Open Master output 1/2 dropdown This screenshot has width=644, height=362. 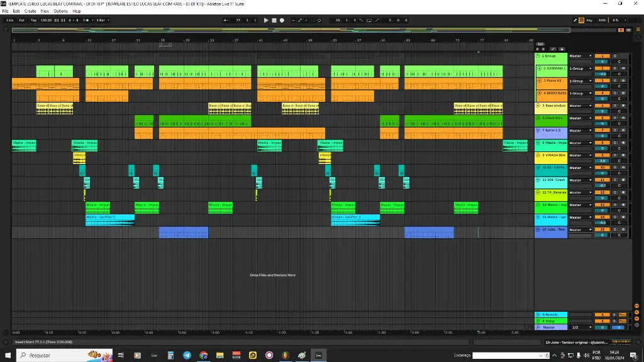point(582,327)
